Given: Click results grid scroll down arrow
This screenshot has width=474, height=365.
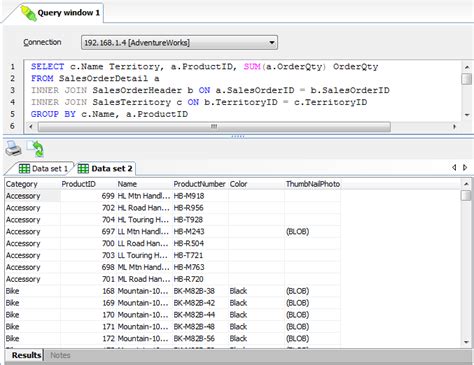Looking at the screenshot, I should click(x=466, y=342).
